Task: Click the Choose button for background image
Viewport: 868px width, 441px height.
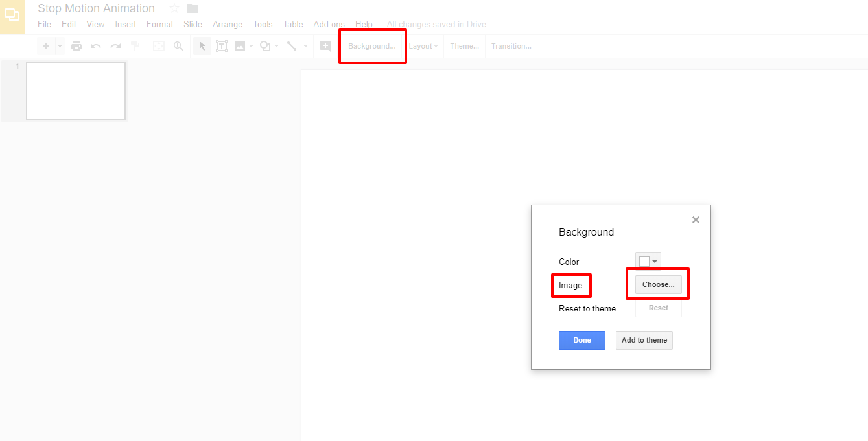Action: pos(657,284)
